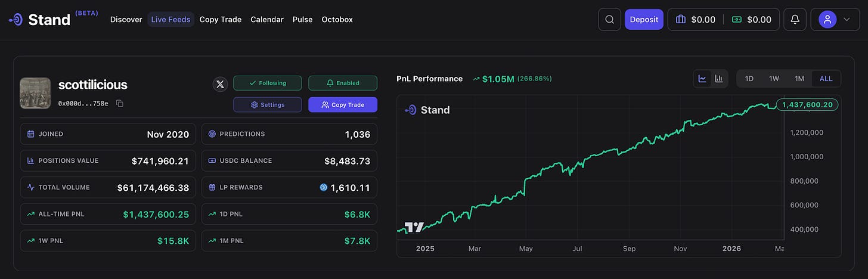Click Total Volume value $61,174,466.38
Screen dimensions: 868x279
[153, 188]
